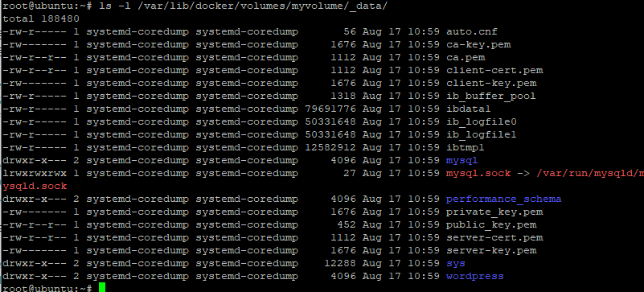Image resolution: width=644 pixels, height=292 pixels.
Task: Click on client-cert.pem filename
Action: click(494, 70)
